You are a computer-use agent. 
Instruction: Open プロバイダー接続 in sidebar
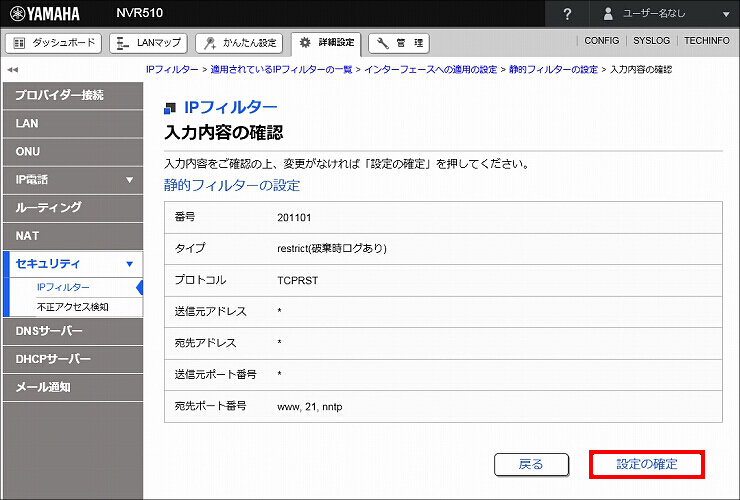click(x=73, y=95)
